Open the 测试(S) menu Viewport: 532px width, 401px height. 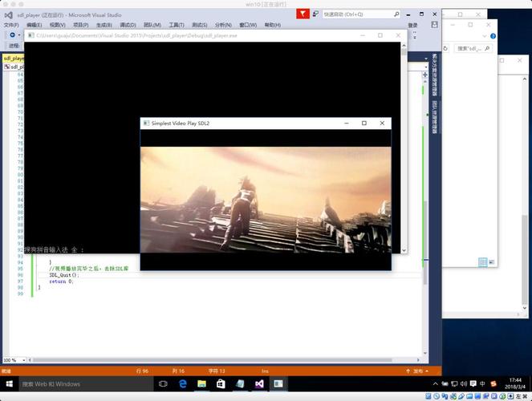tap(200, 25)
